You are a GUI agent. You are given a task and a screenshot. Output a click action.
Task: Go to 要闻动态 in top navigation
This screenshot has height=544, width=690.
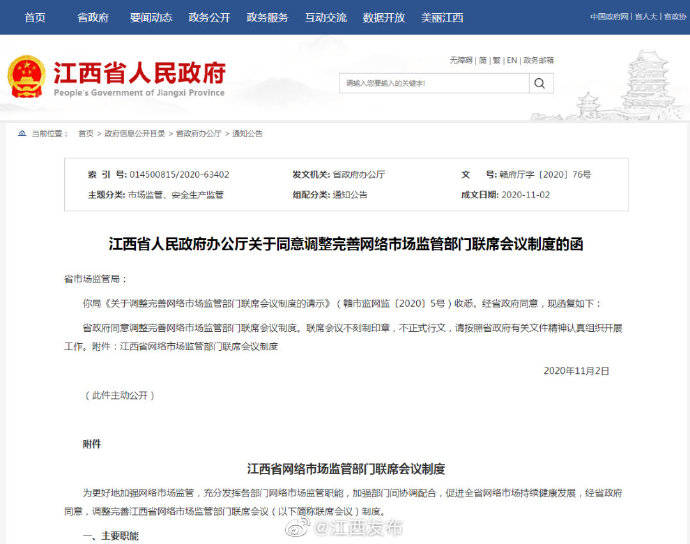(151, 18)
